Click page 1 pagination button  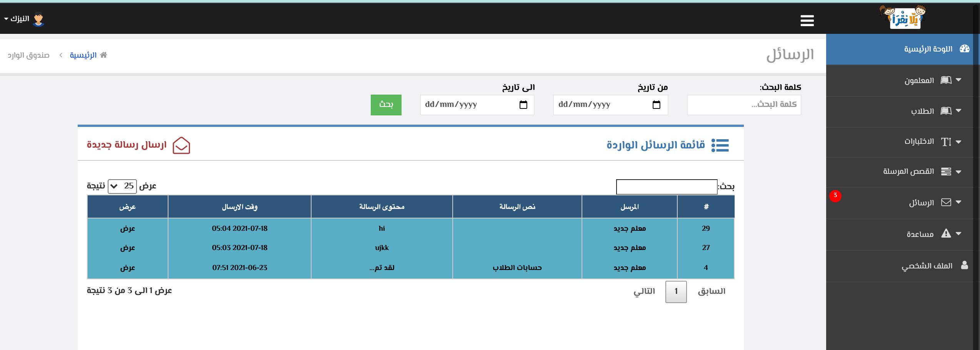tap(676, 292)
